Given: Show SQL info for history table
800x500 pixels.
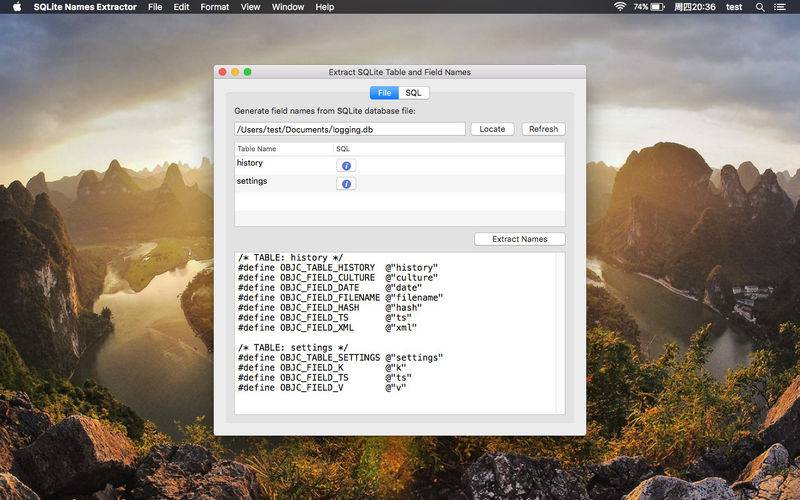Looking at the screenshot, I should tap(346, 166).
